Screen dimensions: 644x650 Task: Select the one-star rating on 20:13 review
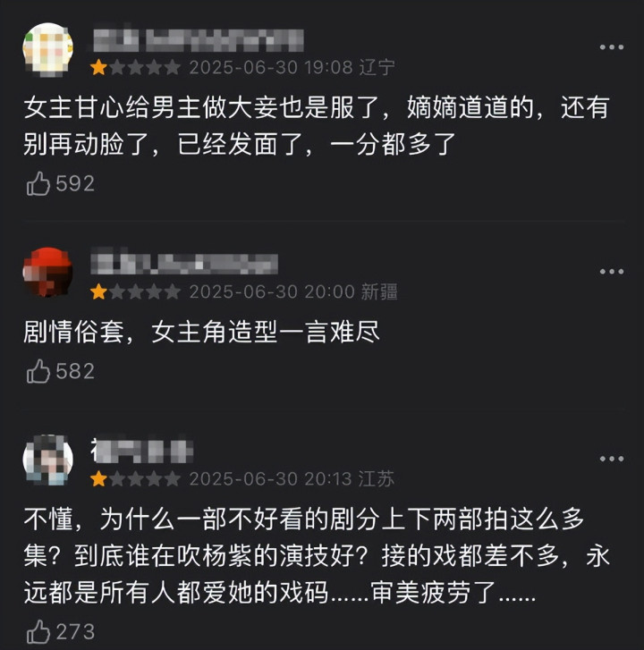point(135,479)
